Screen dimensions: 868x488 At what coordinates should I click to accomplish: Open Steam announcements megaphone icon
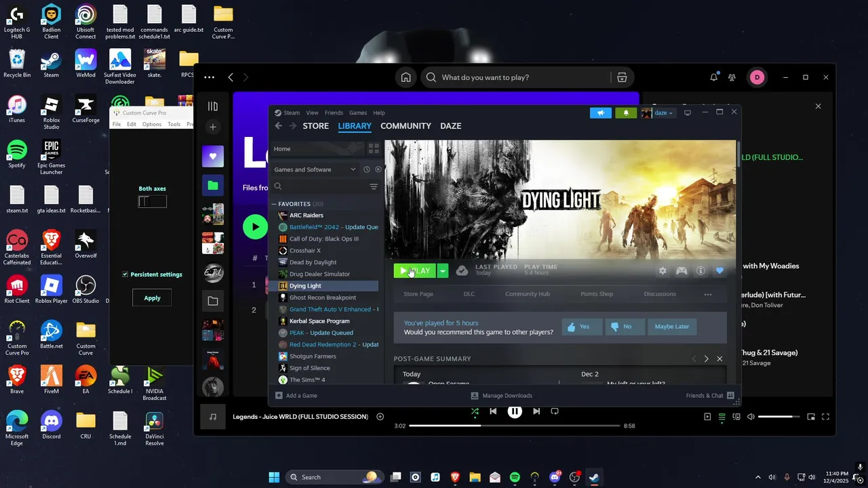click(600, 113)
